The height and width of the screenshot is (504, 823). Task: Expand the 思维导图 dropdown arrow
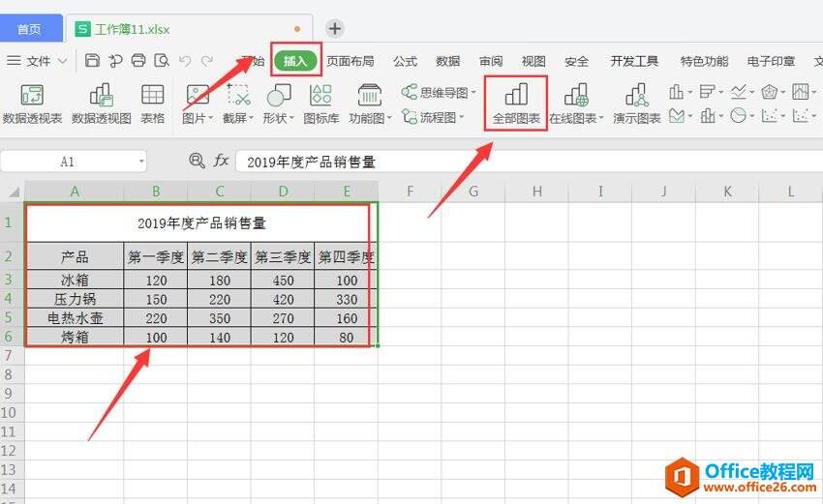pyautogui.click(x=473, y=93)
